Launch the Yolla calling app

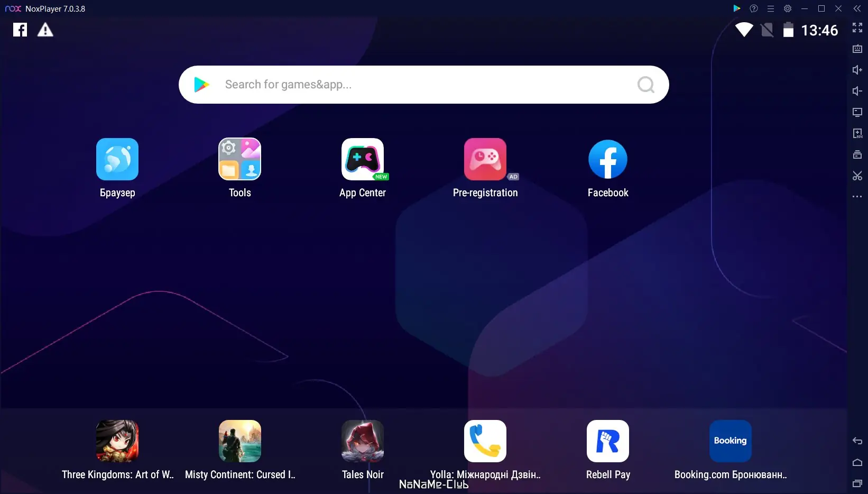(x=485, y=441)
